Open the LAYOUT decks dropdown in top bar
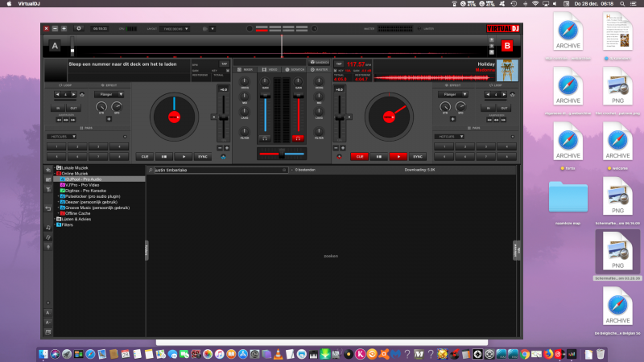This screenshot has height=362, width=644. (175, 29)
